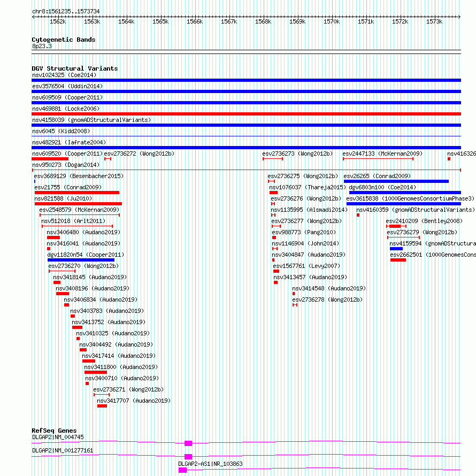Open nsv4160359 (gnomADStructuralVariants) variant
The width and height of the screenshot is (476, 476).
point(416,210)
